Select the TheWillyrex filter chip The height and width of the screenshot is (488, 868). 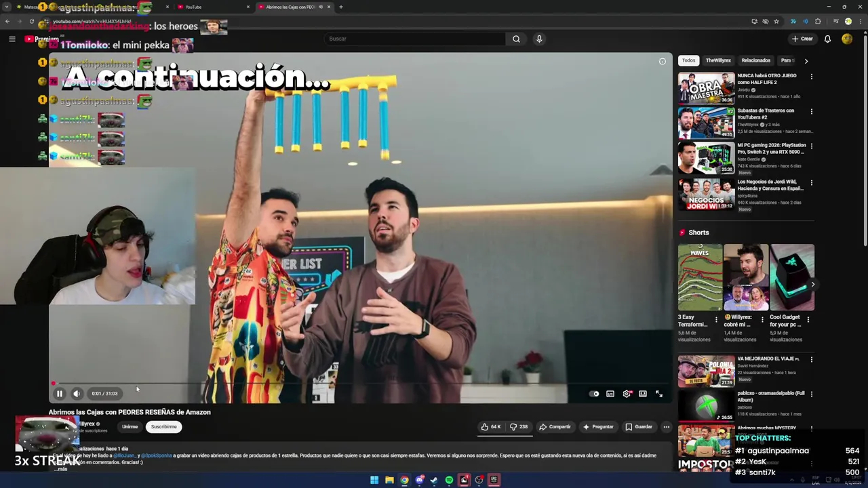click(718, 60)
